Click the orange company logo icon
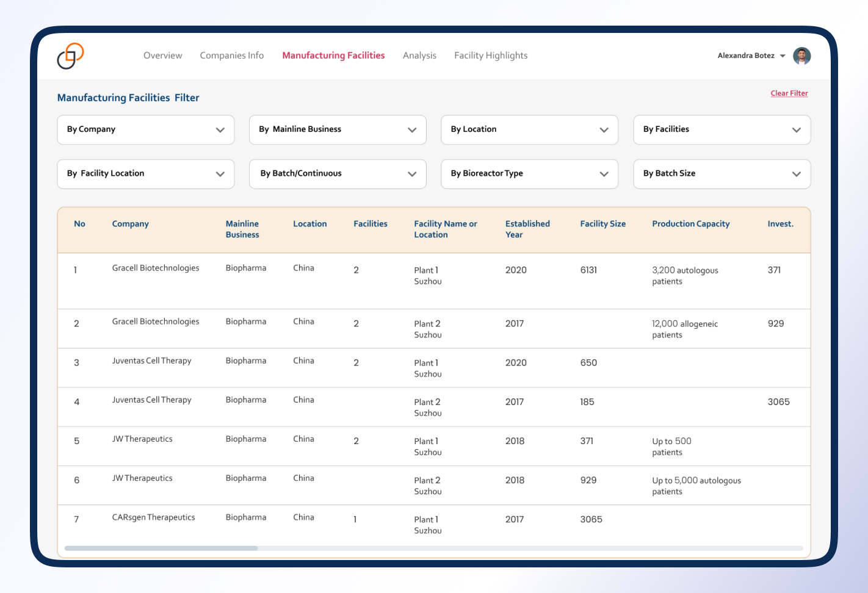The image size is (868, 593). click(70, 56)
